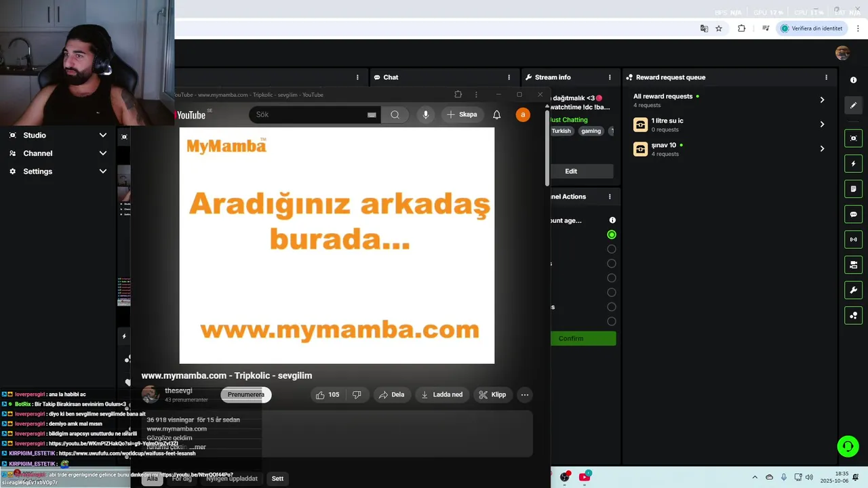Click Prenumerera to subscribe to thesevgi

pos(246,394)
